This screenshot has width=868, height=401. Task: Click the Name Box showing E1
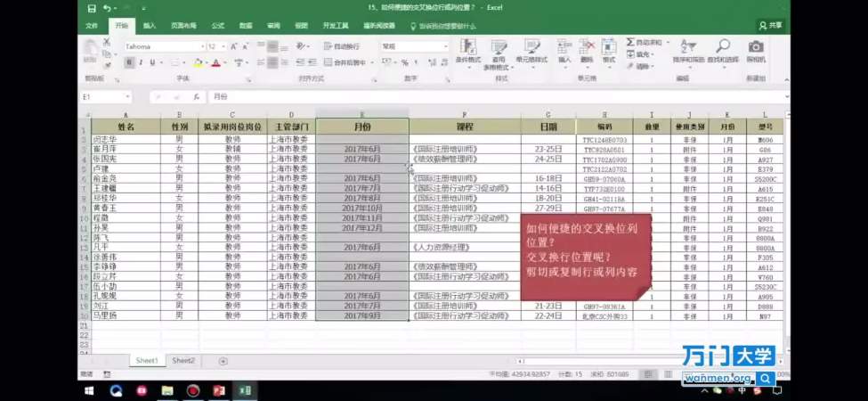106,97
